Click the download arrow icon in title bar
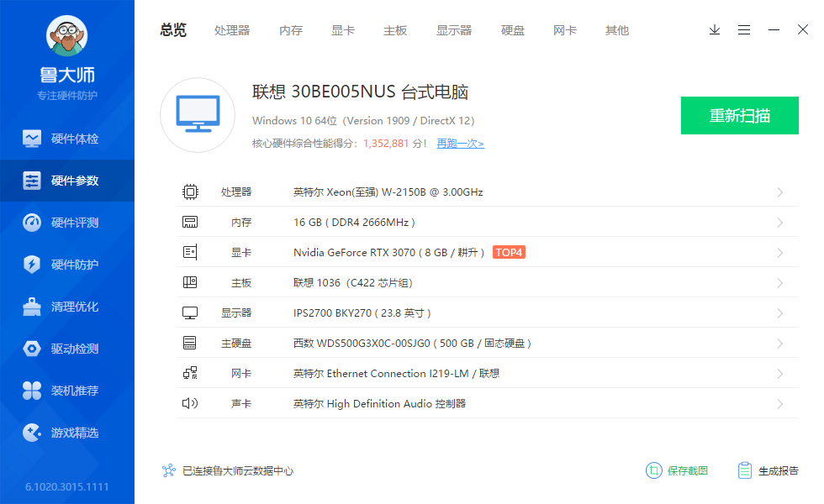824x504 pixels. 715,30
